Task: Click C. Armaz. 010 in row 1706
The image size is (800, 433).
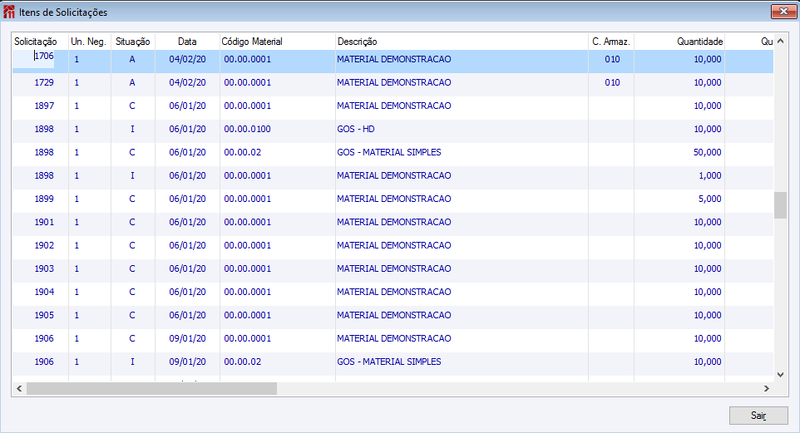Action: tap(612, 59)
